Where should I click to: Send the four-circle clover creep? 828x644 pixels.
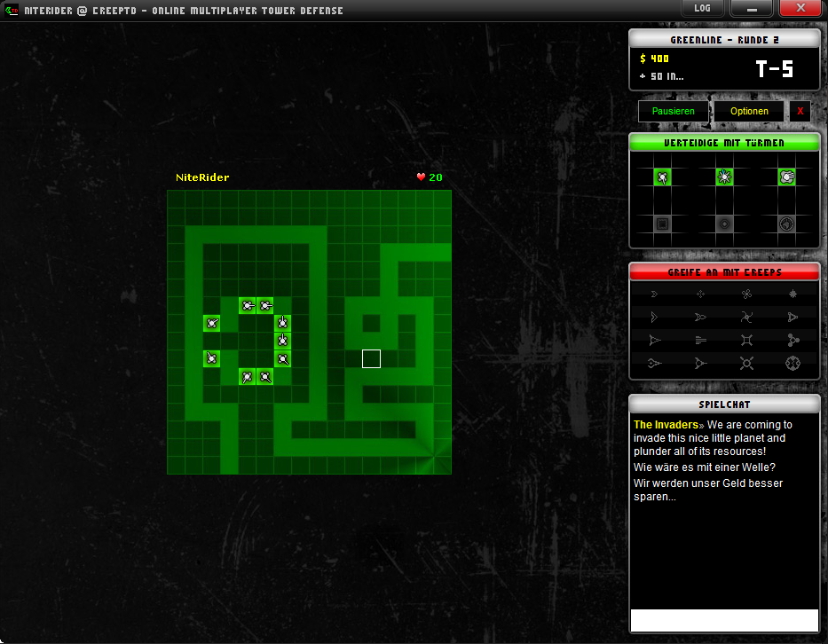746,294
